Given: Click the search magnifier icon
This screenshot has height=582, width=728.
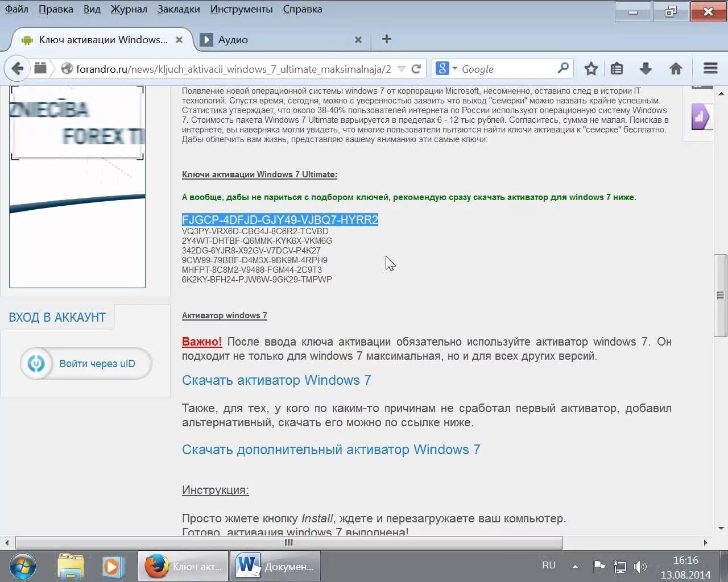Looking at the screenshot, I should (563, 68).
